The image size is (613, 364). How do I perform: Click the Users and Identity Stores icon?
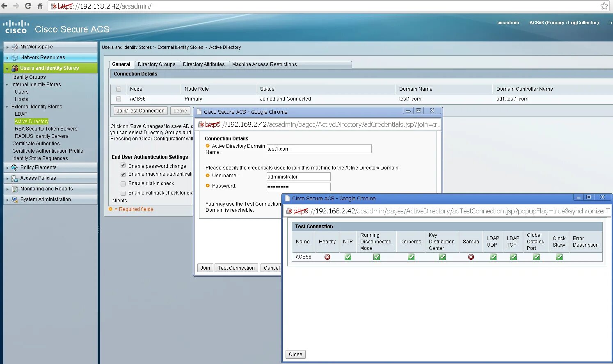(x=15, y=68)
